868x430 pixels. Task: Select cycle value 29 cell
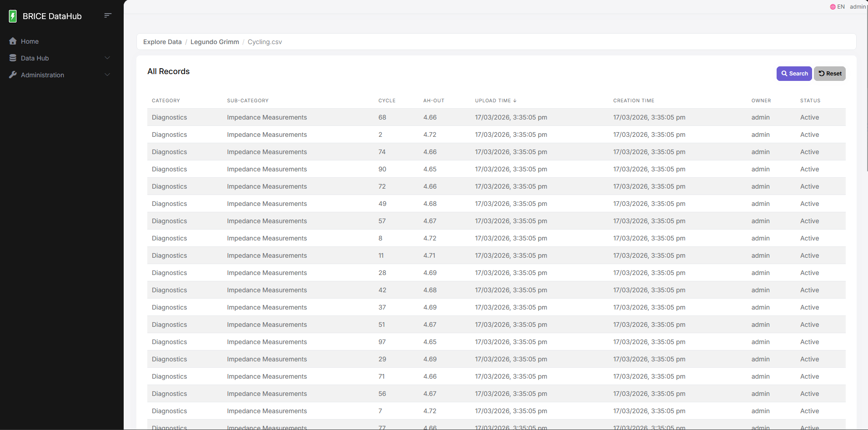click(382, 359)
